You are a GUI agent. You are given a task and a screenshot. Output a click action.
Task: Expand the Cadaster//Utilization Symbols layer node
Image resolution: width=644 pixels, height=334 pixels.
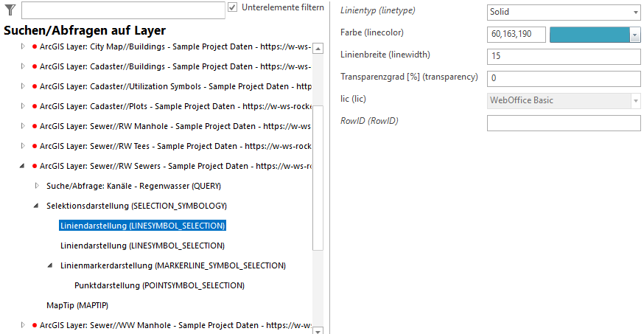[23, 86]
